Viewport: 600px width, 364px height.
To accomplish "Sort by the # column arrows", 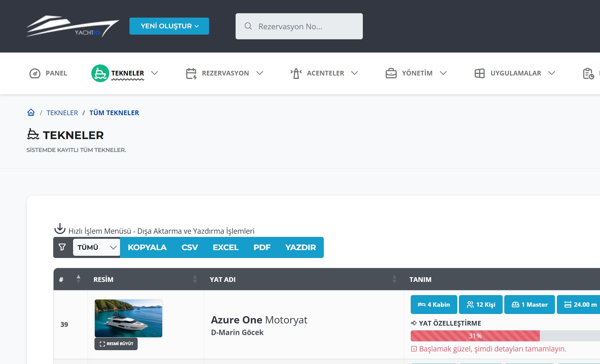I will click(x=78, y=279).
